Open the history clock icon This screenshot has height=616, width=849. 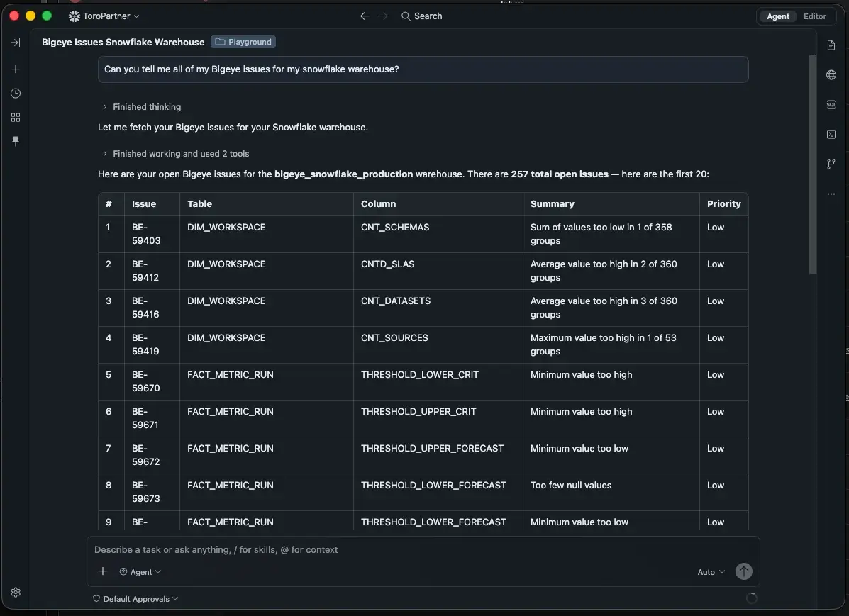[16, 94]
